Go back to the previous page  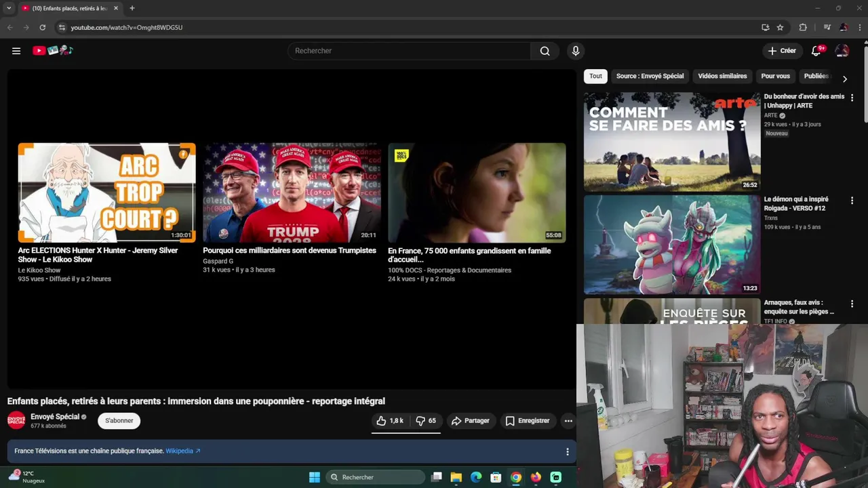9,27
